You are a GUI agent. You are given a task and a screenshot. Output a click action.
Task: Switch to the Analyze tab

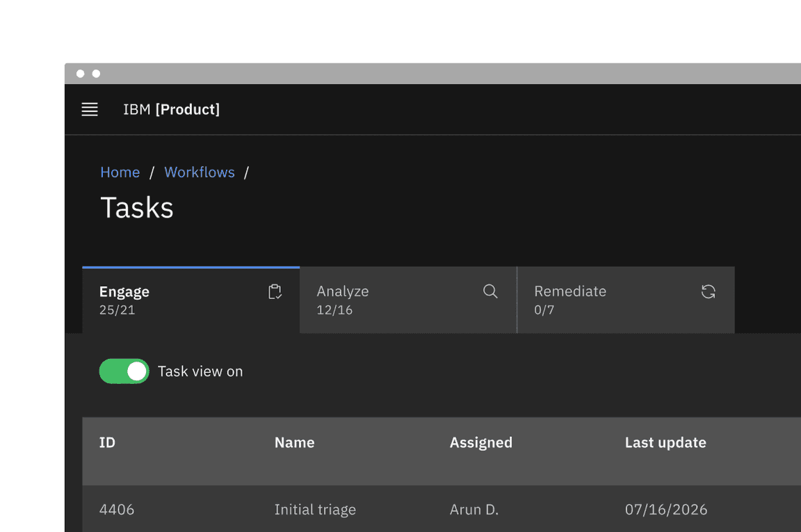[343, 291]
